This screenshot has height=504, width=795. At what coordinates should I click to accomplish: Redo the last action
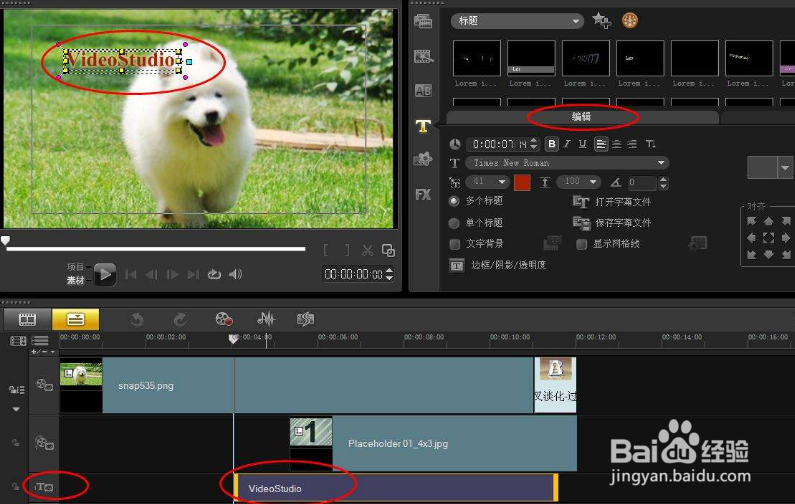coord(180,319)
